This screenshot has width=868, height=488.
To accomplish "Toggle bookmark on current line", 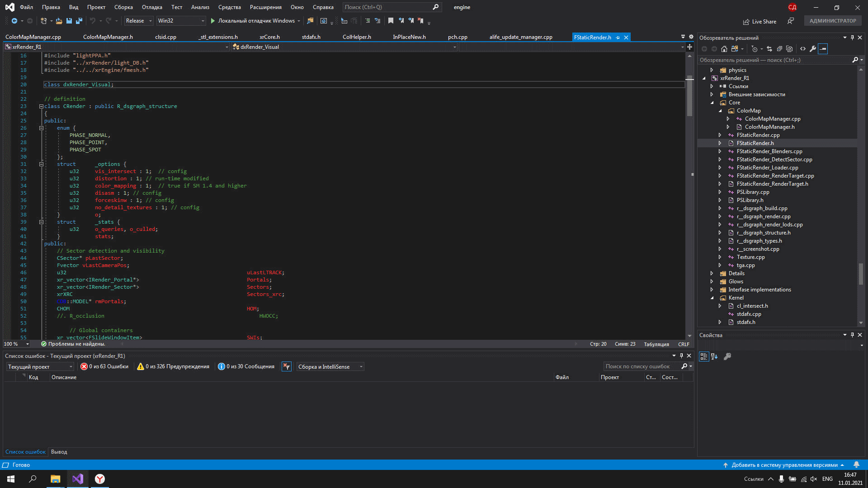I will pos(391,21).
